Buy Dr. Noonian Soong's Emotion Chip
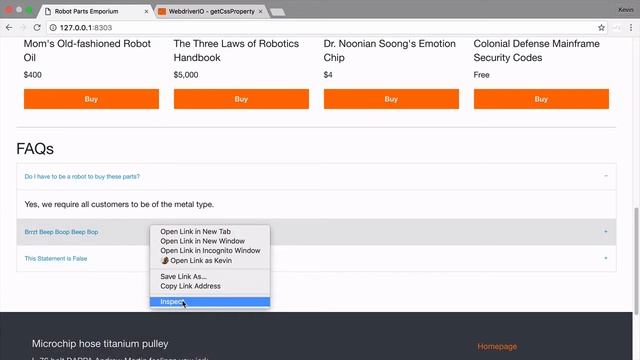 [x=391, y=99]
